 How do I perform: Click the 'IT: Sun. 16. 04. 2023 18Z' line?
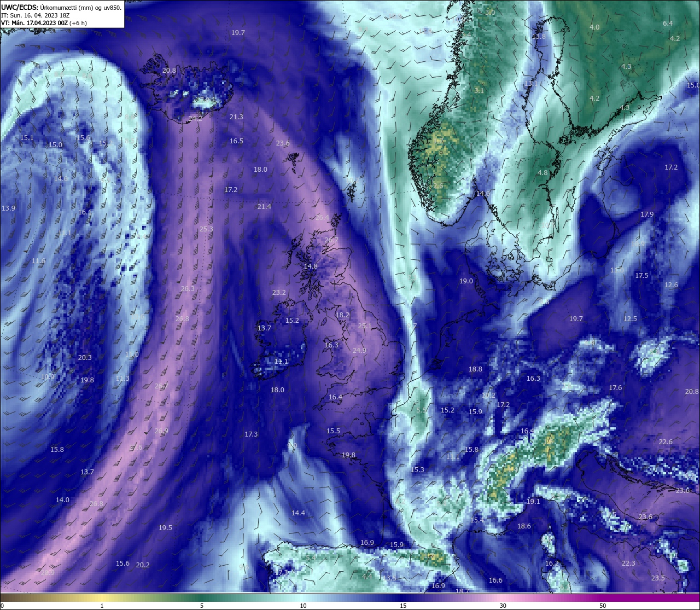click(35, 15)
